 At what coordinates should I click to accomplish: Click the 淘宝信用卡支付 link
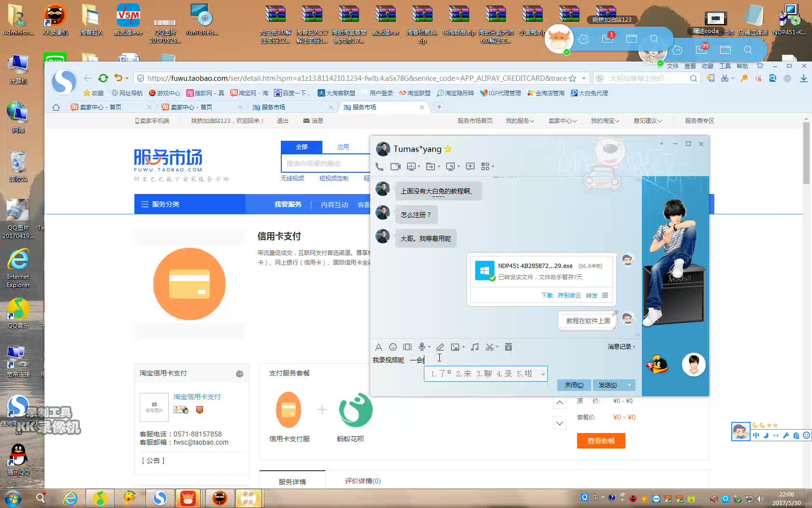tap(197, 397)
